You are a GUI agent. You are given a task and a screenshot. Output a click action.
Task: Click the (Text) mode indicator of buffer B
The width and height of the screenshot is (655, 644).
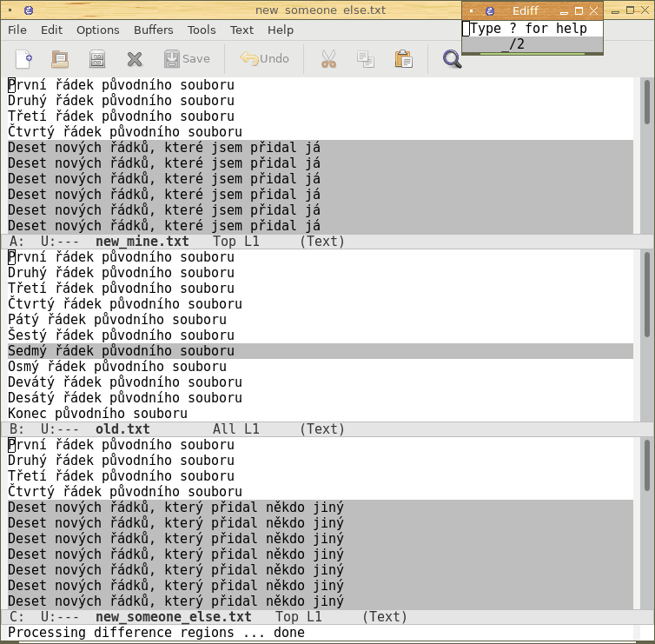coord(322,429)
